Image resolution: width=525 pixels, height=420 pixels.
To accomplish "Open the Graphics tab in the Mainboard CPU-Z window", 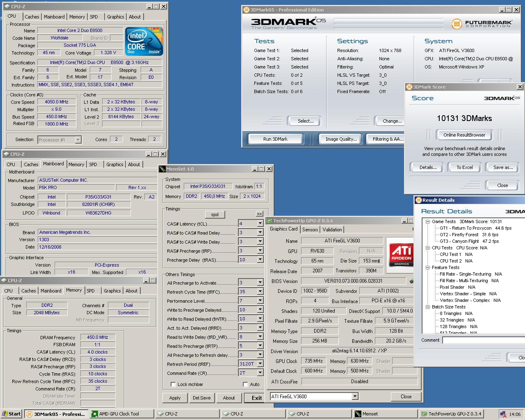I will click(115, 164).
